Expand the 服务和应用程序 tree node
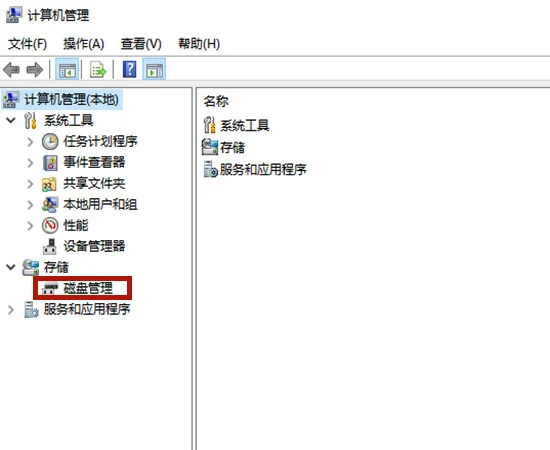 (11, 309)
